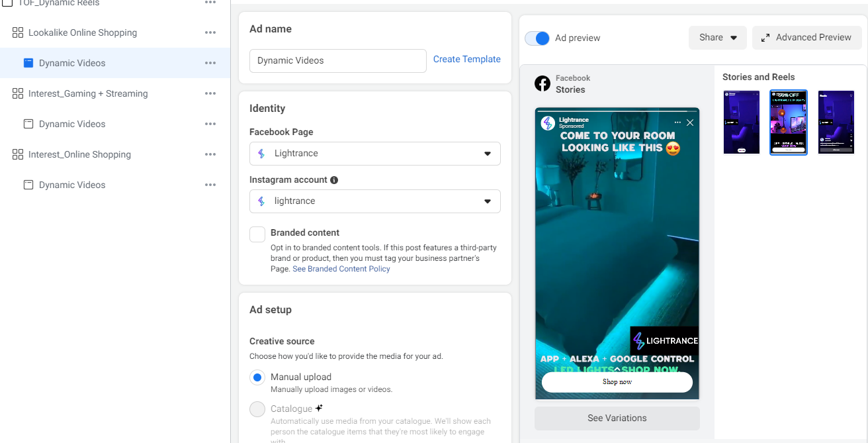Open the Share dropdown

pyautogui.click(x=718, y=38)
